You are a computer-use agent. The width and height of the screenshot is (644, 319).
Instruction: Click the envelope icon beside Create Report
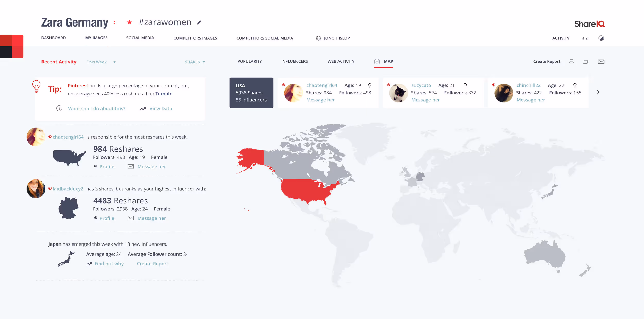pyautogui.click(x=601, y=62)
